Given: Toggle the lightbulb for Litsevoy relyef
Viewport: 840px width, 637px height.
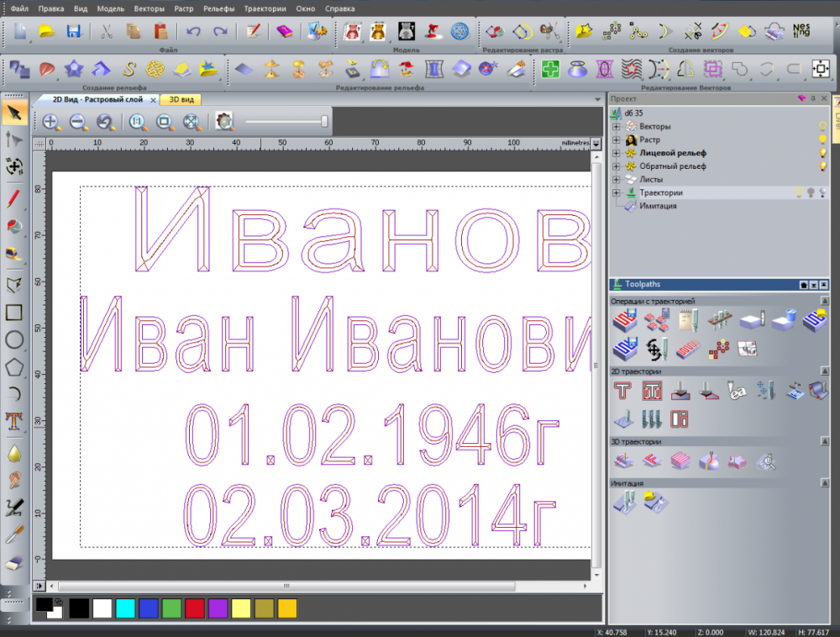Looking at the screenshot, I should [x=823, y=152].
